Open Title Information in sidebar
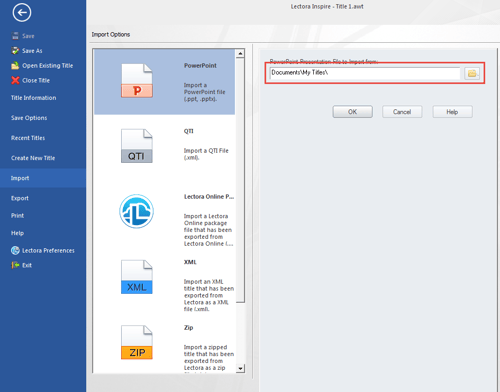Screen dimensions: 500x392 (34, 98)
